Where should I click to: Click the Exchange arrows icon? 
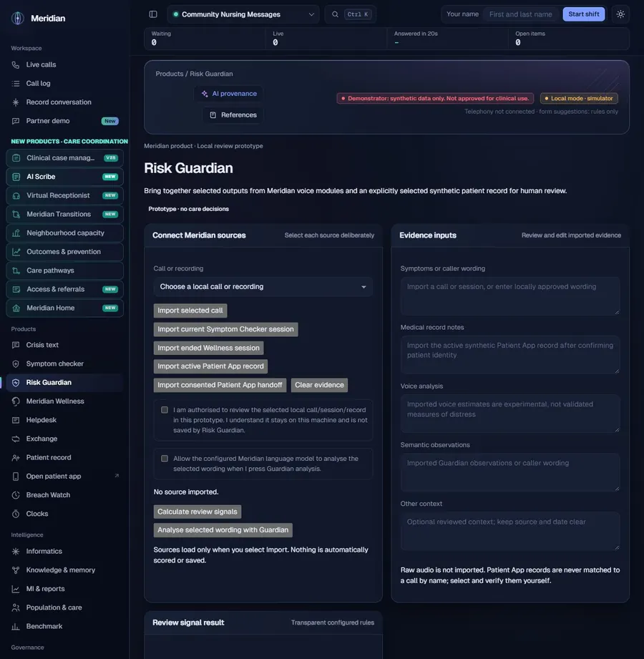click(16, 439)
